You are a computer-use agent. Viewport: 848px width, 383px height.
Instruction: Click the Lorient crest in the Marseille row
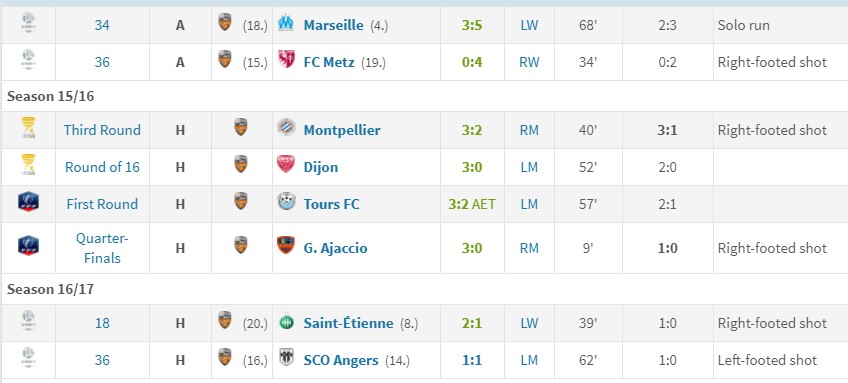click(x=224, y=23)
